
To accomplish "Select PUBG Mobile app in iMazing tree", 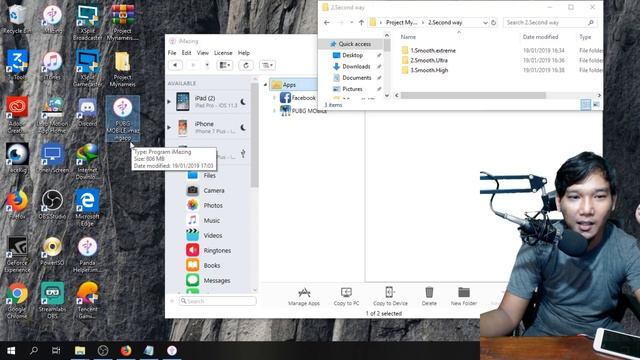I will coord(303,110).
